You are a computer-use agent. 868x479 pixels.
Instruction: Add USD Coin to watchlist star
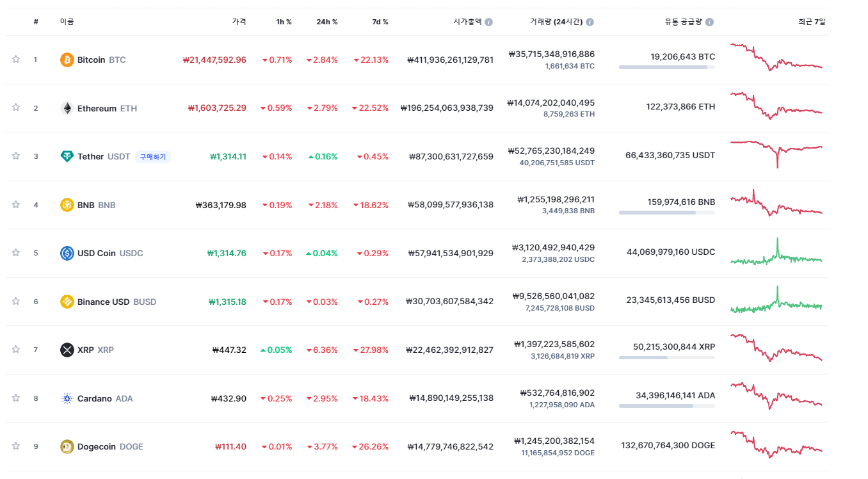point(16,253)
